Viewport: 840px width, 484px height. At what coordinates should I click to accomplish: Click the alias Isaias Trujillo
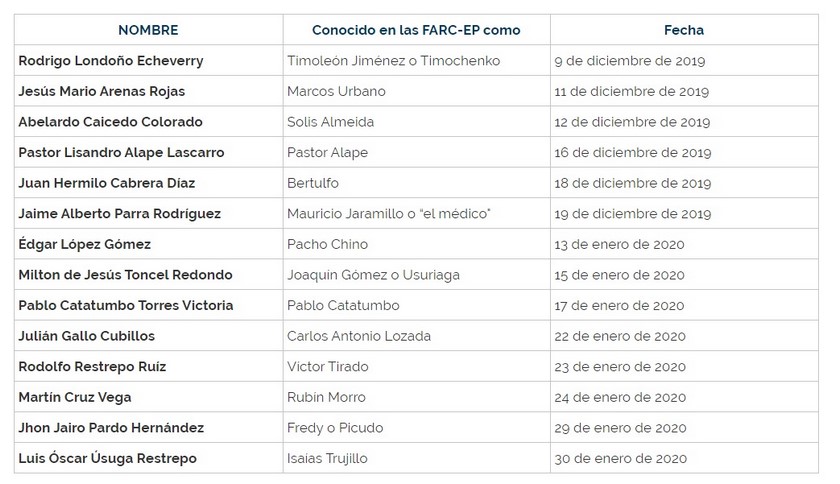point(328,459)
